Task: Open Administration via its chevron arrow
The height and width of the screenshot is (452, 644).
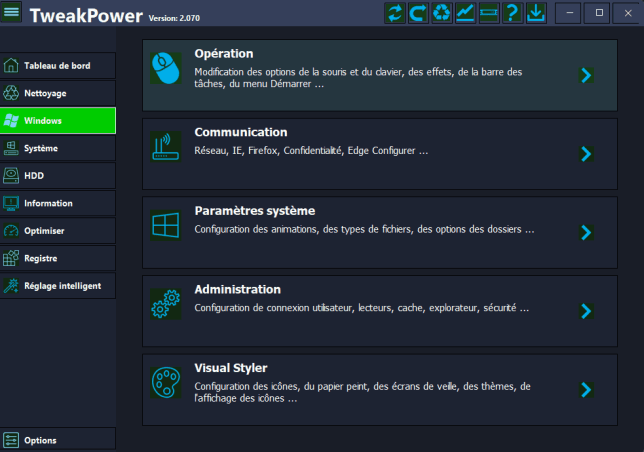Action: click(586, 310)
